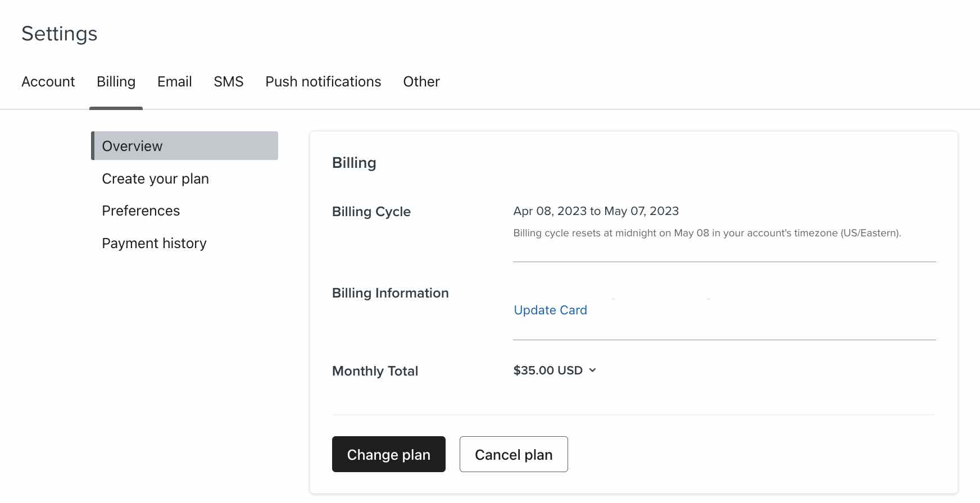The height and width of the screenshot is (503, 980).
Task: Click the $35.00 USD amount
Action: pyautogui.click(x=547, y=371)
